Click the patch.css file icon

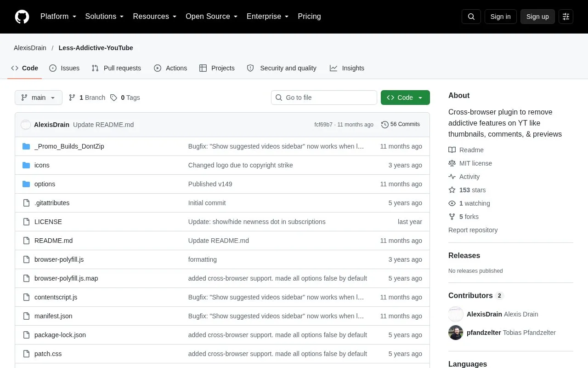click(x=26, y=354)
